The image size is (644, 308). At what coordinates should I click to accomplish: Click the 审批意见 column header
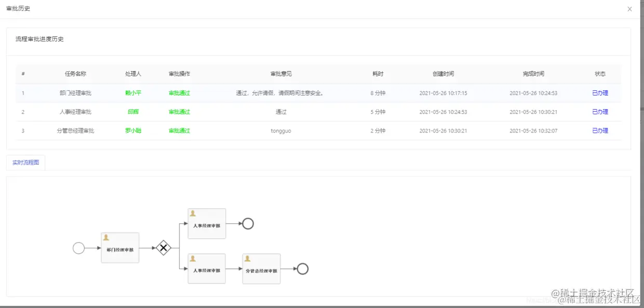281,74
